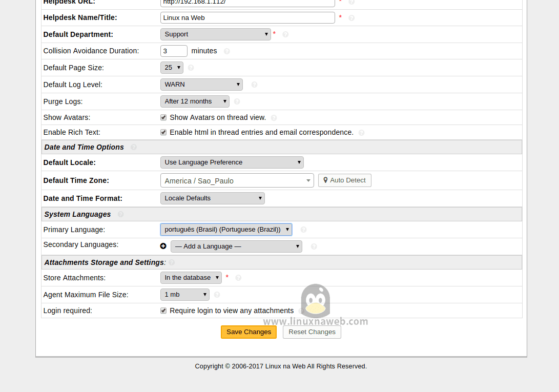This screenshot has height=392, width=559.
Task: Click the Save Changes button
Action: point(249,332)
